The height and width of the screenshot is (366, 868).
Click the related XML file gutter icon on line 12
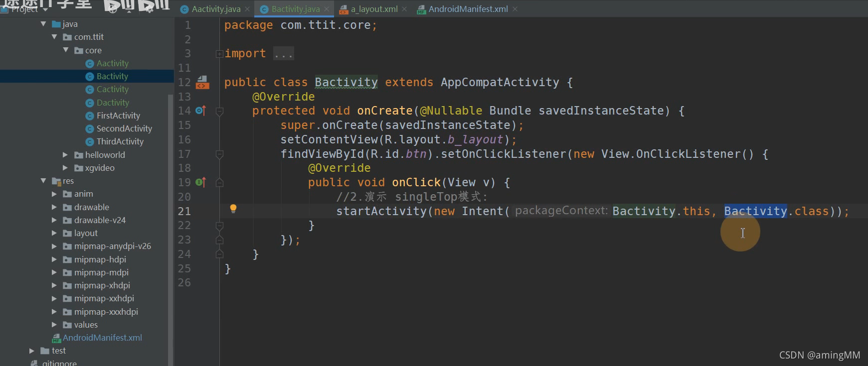pyautogui.click(x=202, y=82)
